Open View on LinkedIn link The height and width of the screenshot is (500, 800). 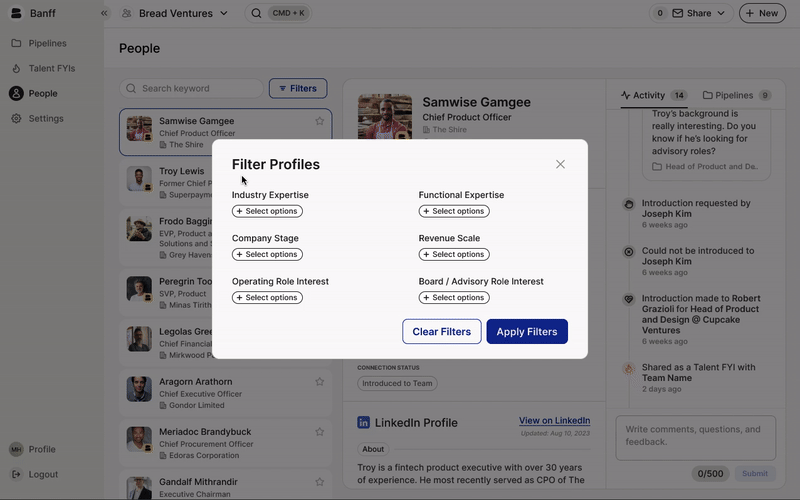pyautogui.click(x=555, y=420)
